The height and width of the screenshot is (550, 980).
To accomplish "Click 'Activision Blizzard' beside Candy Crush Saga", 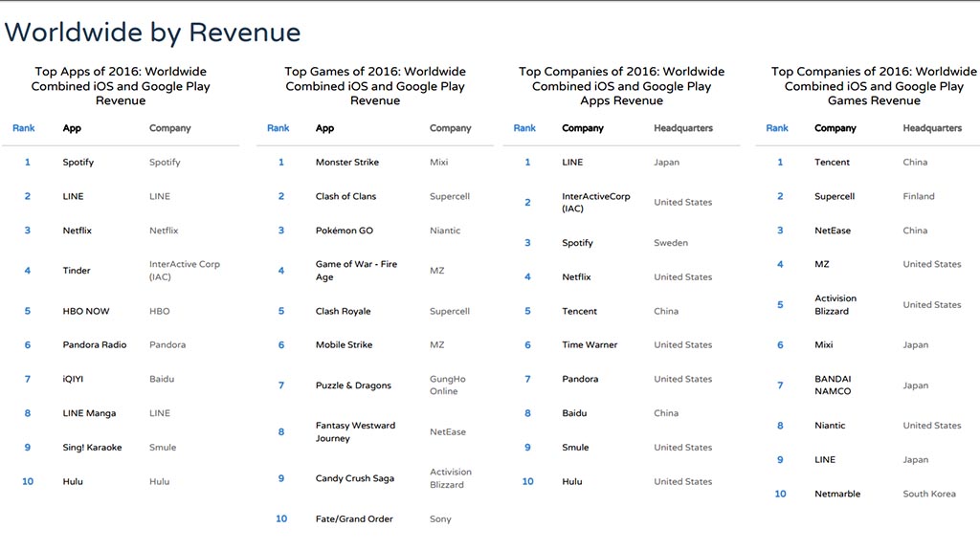I will pos(451,479).
